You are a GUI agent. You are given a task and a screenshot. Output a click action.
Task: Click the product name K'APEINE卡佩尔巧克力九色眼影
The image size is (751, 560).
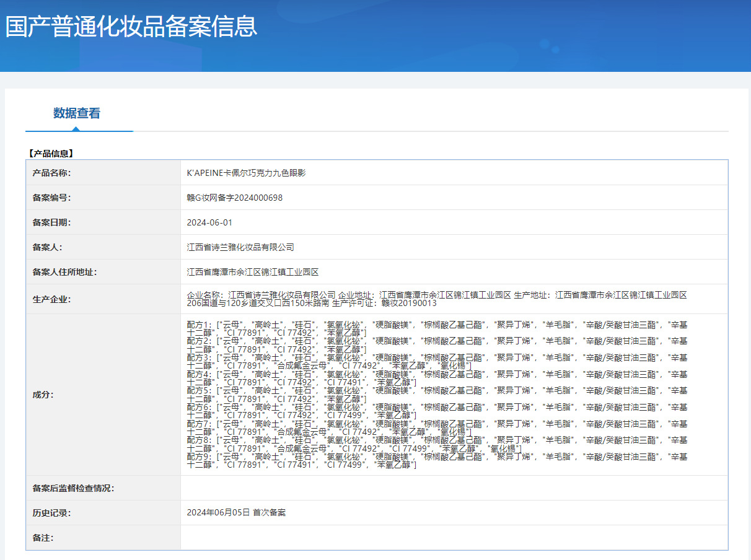coord(246,173)
